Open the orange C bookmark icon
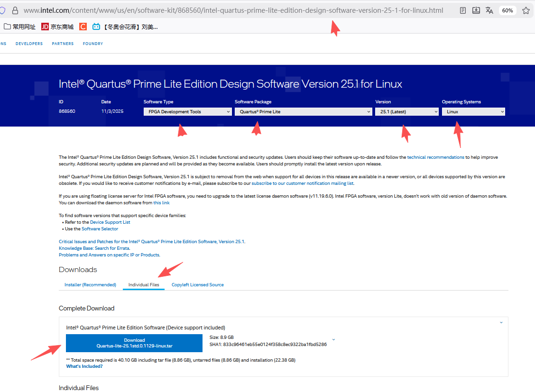Screen dimensions: 535x392 pyautogui.click(x=83, y=27)
